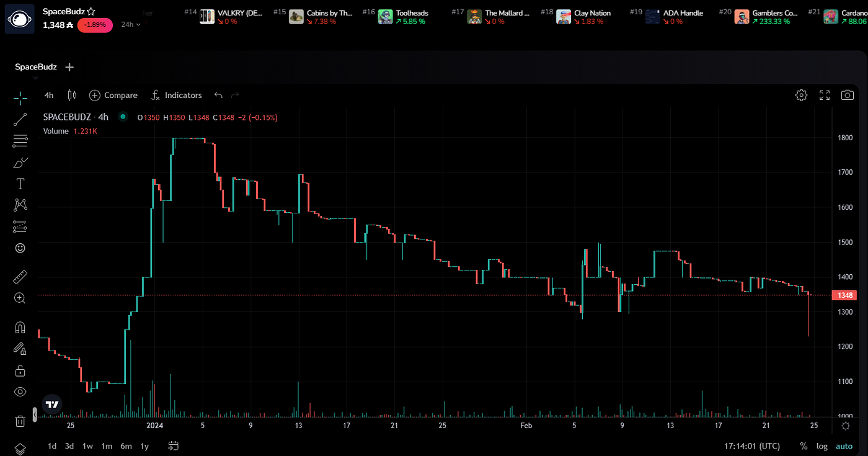Add a new chart tab with plus
Screen dimensions: 868x456
(69, 66)
